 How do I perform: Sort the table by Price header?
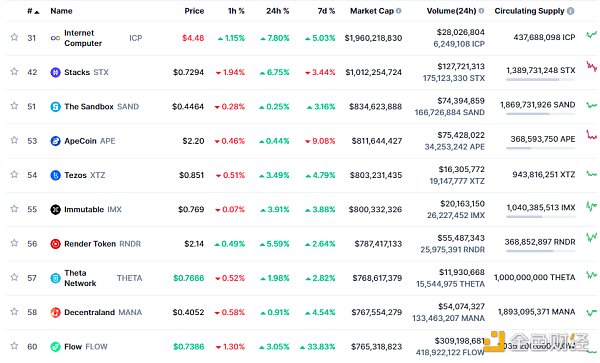coord(194,11)
